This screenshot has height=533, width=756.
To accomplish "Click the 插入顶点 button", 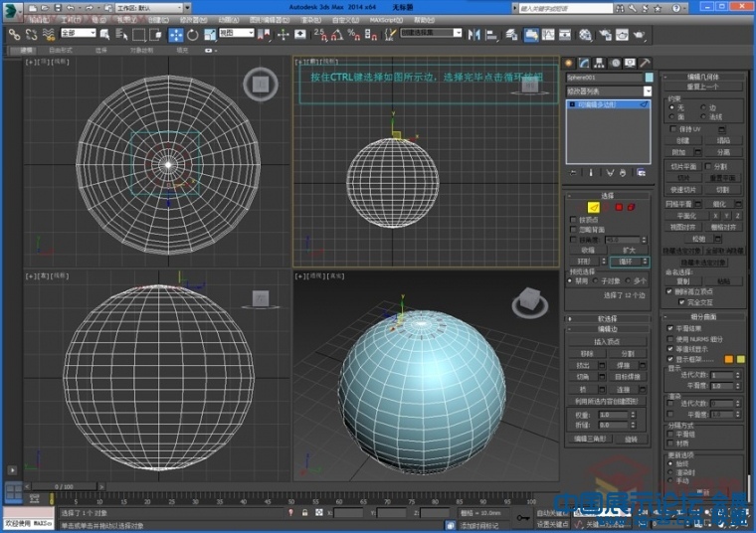I will click(x=607, y=342).
